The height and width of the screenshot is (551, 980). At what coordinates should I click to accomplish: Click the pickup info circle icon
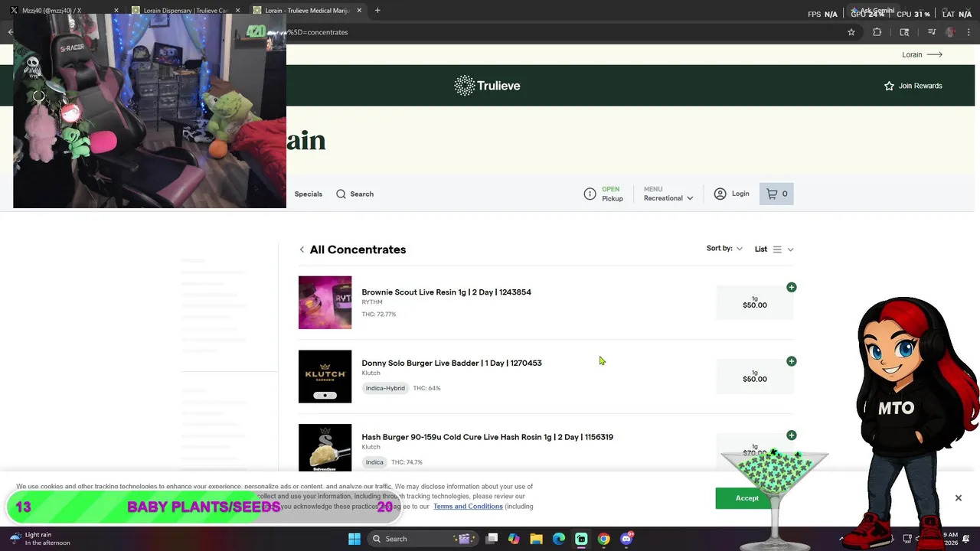tap(590, 194)
